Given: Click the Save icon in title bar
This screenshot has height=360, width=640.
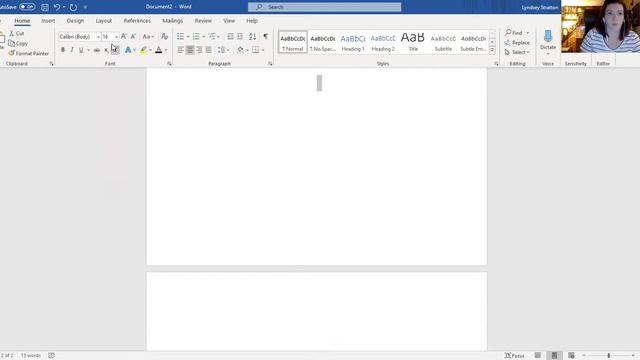Looking at the screenshot, I should pyautogui.click(x=45, y=7).
